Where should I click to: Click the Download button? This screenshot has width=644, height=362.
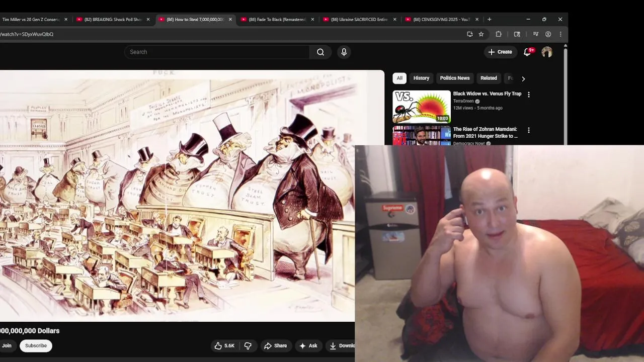point(341,346)
